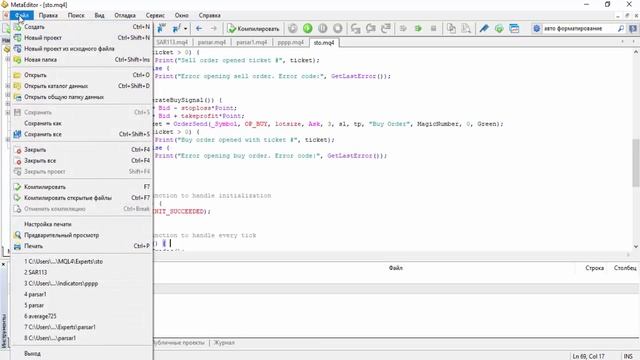Choose Печать in the File menu
Screen dimensions: 640x360
pyautogui.click(x=82, y=247)
